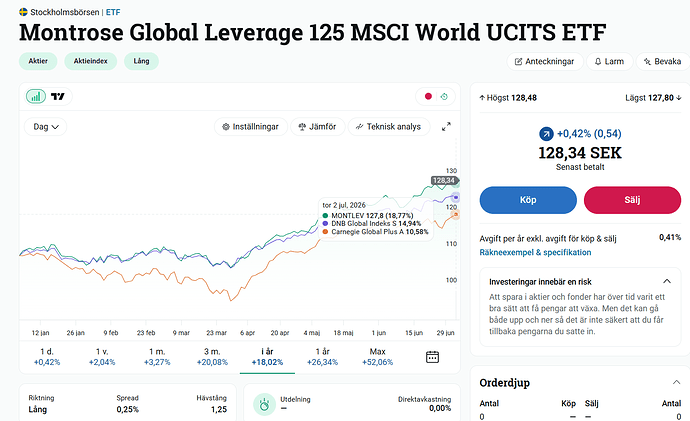This screenshot has height=421, width=690.
Task: Collapse the Orderdjup panel
Action: tap(676, 382)
